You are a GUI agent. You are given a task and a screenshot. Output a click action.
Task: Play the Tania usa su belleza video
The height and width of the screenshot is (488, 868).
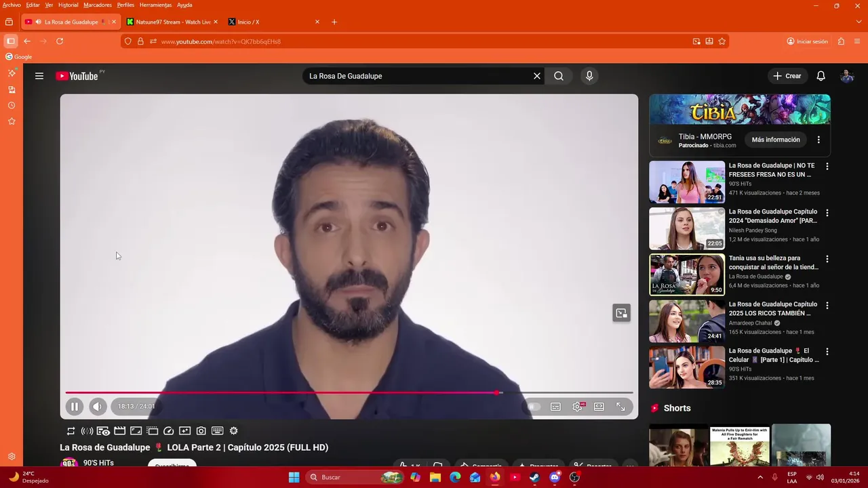tap(687, 274)
